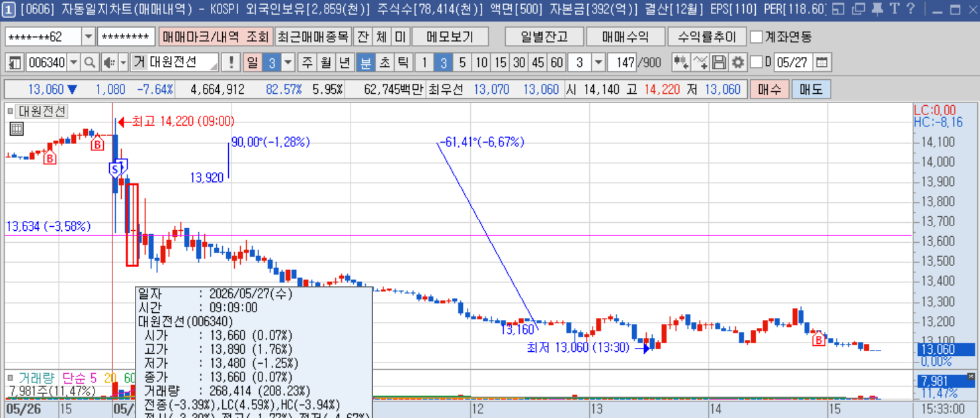Close the volume panel with the x

[970, 376]
